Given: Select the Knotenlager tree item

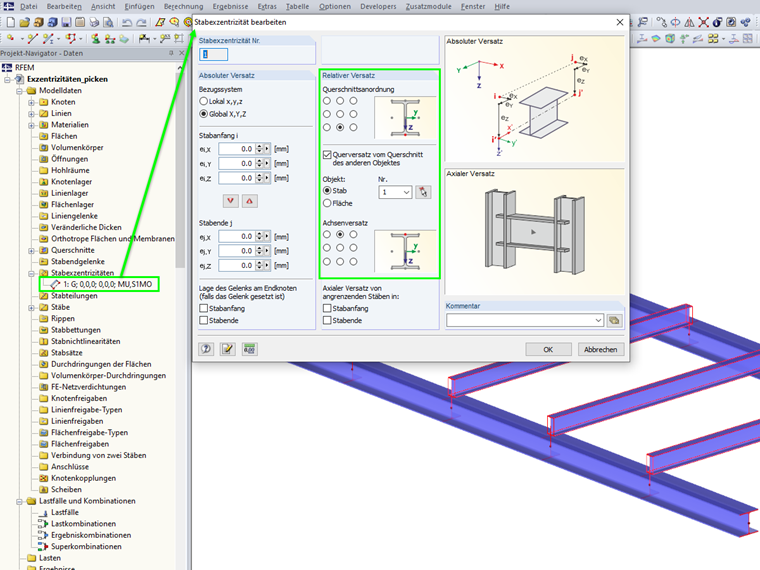Looking at the screenshot, I should 71,182.
